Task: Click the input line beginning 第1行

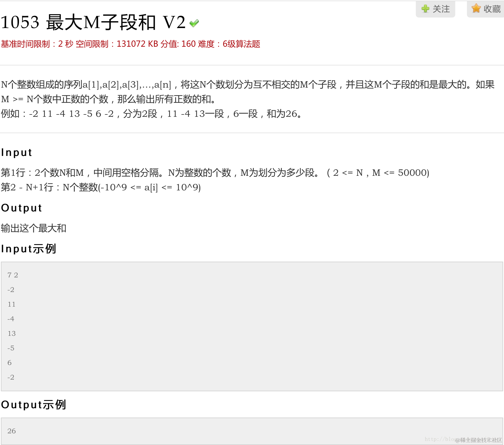Action: click(215, 173)
